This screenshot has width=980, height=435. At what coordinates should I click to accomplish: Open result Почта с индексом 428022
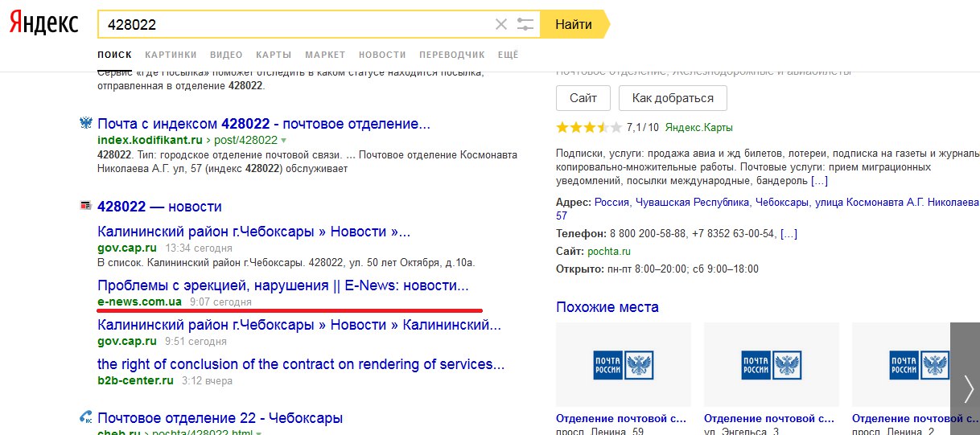click(264, 124)
